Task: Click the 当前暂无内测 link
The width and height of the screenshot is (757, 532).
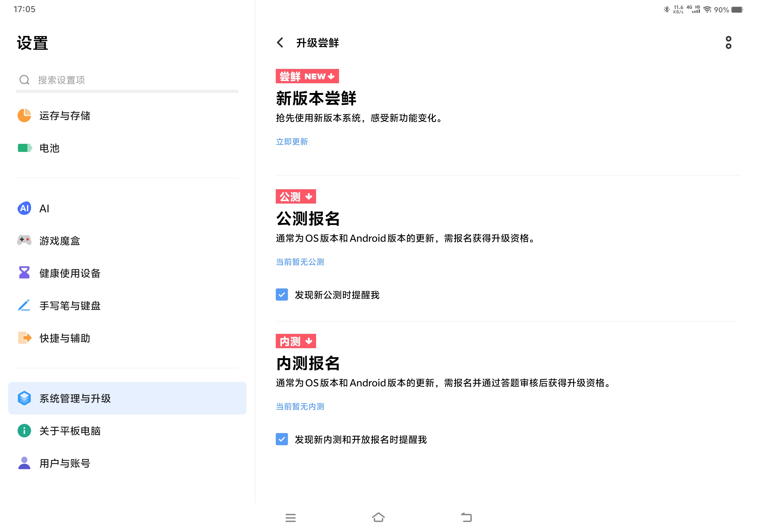Action: click(300, 407)
